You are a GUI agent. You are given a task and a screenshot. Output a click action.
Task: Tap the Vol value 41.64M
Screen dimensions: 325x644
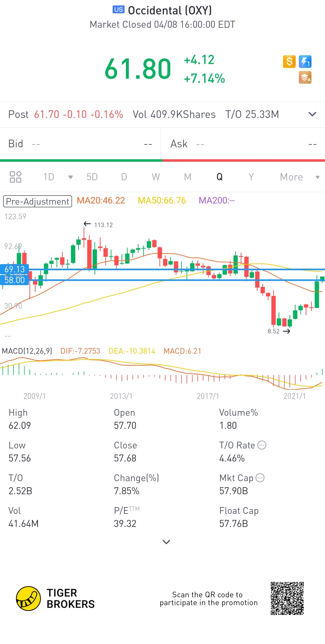[x=23, y=524]
